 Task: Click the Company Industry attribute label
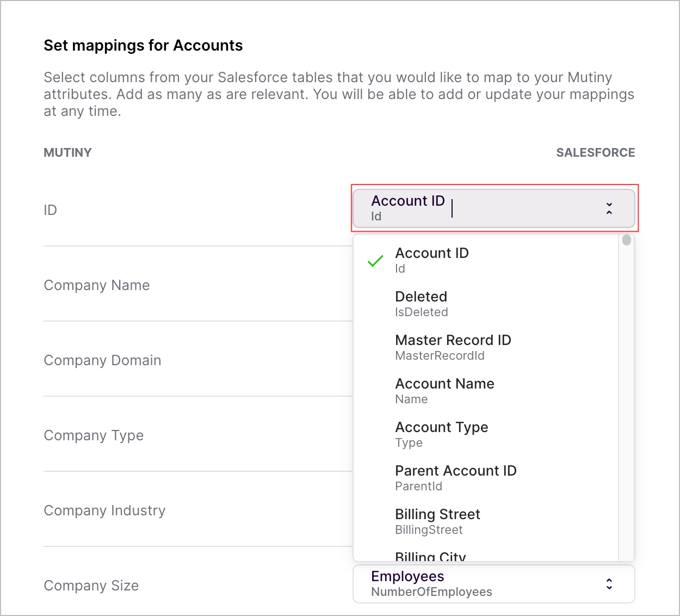click(104, 510)
